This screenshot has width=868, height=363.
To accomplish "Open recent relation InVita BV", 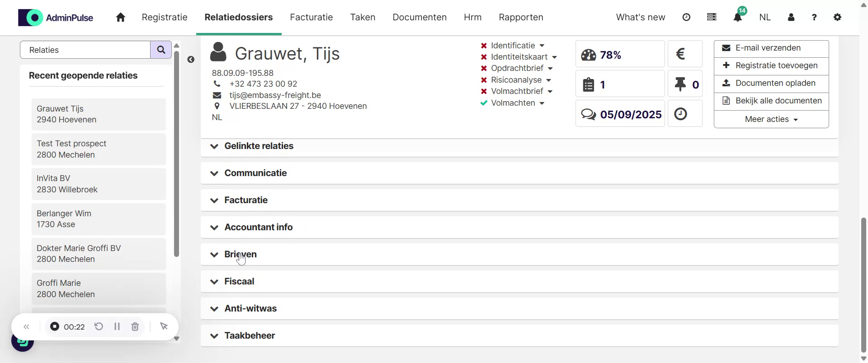I will click(x=99, y=184).
